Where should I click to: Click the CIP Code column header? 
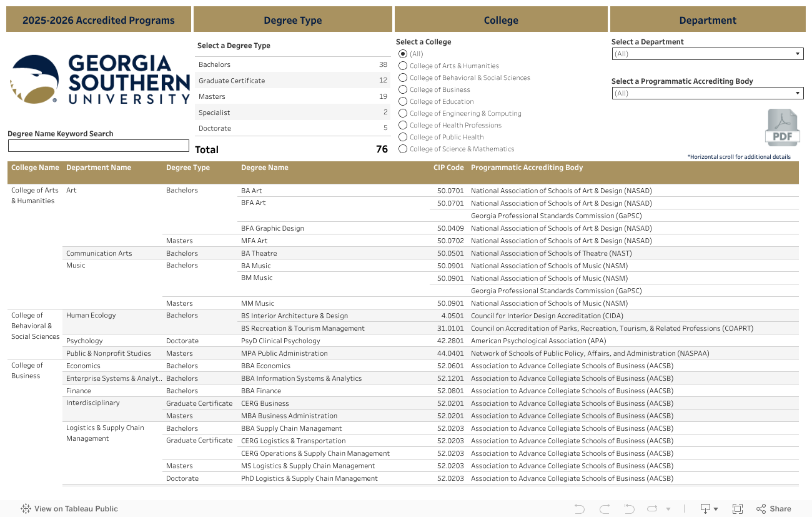coord(448,168)
